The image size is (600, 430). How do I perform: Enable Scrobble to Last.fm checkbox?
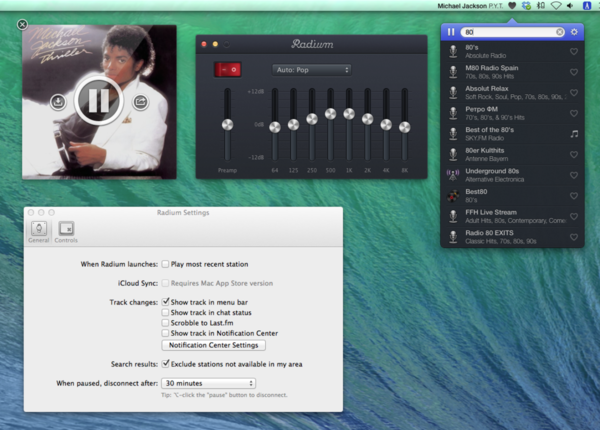(x=166, y=323)
